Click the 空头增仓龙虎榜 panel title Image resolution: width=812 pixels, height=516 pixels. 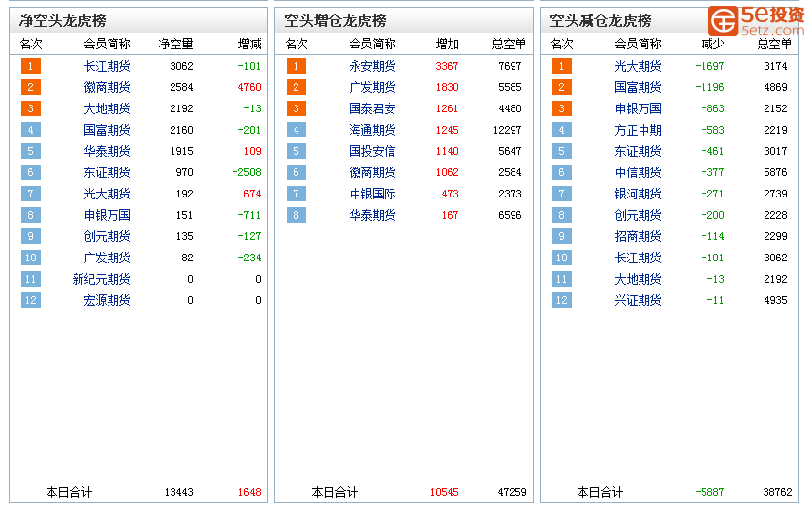(335, 20)
